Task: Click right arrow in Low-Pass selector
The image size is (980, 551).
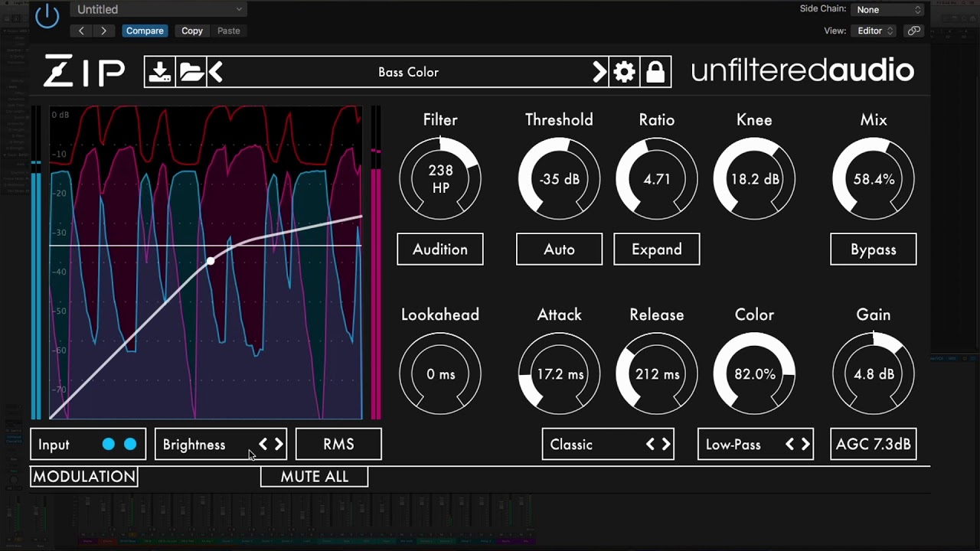Action: point(805,445)
